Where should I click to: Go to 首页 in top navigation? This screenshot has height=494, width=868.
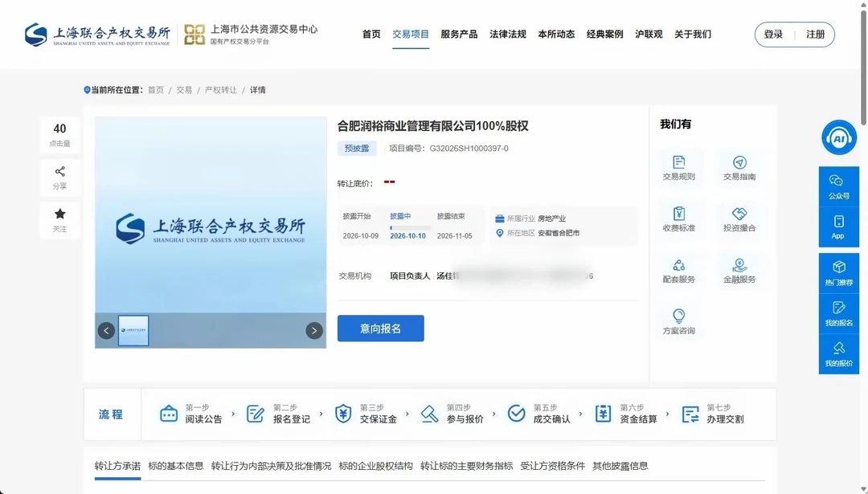pos(371,35)
